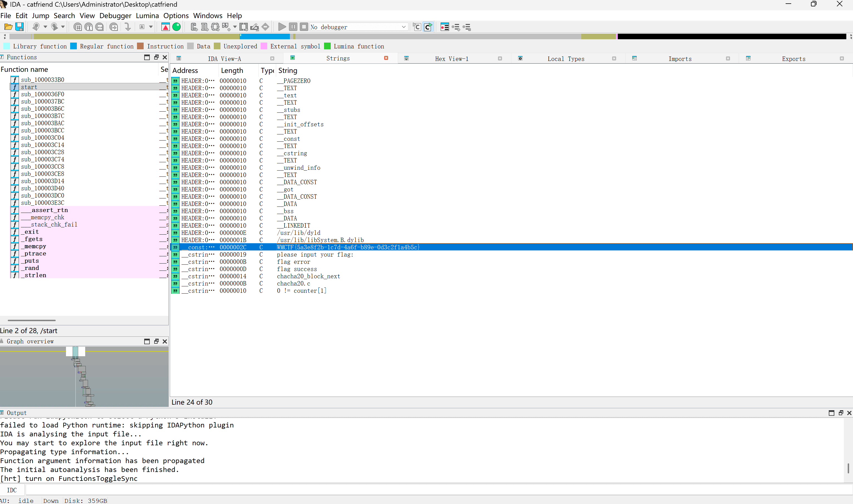The image size is (853, 504).
Task: Float the Functions panel with undock icon
Action: click(x=156, y=57)
